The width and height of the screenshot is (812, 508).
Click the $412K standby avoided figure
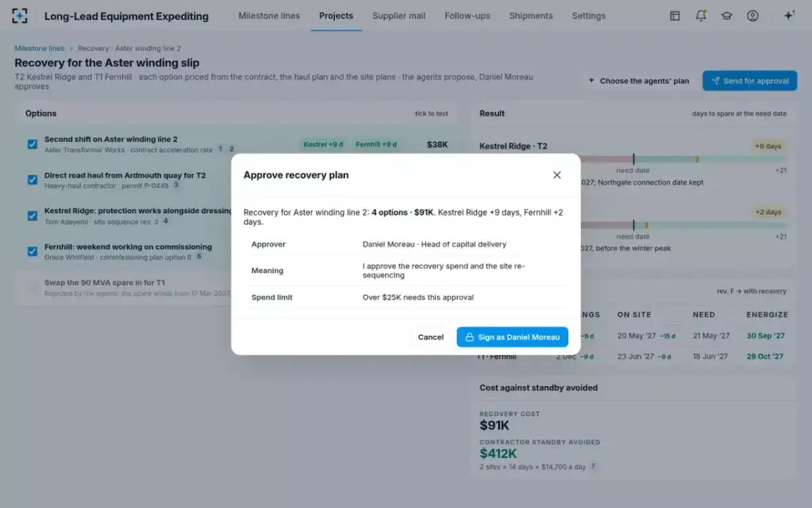click(498, 454)
